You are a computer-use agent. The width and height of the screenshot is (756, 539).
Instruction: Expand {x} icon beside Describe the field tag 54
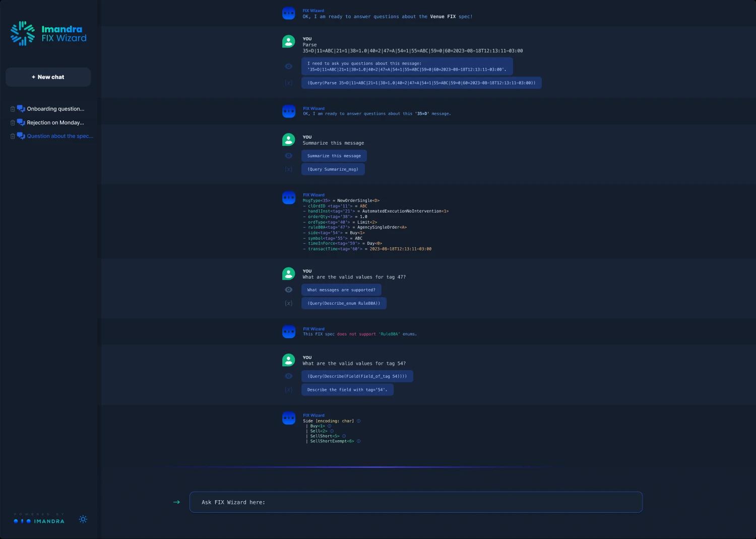pyautogui.click(x=288, y=390)
